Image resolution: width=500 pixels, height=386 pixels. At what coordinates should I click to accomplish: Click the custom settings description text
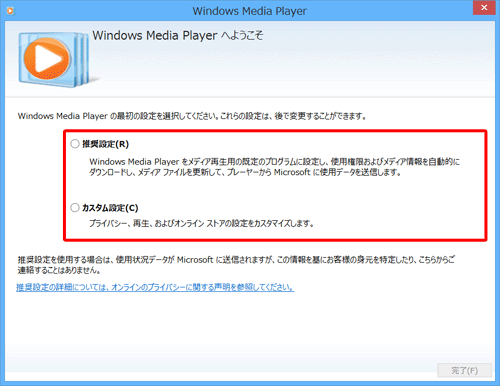[201, 223]
